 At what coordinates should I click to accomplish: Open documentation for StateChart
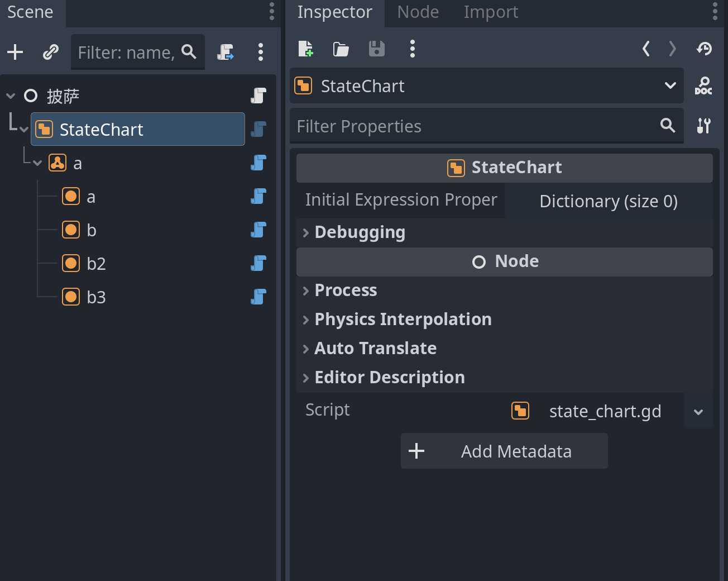point(703,86)
